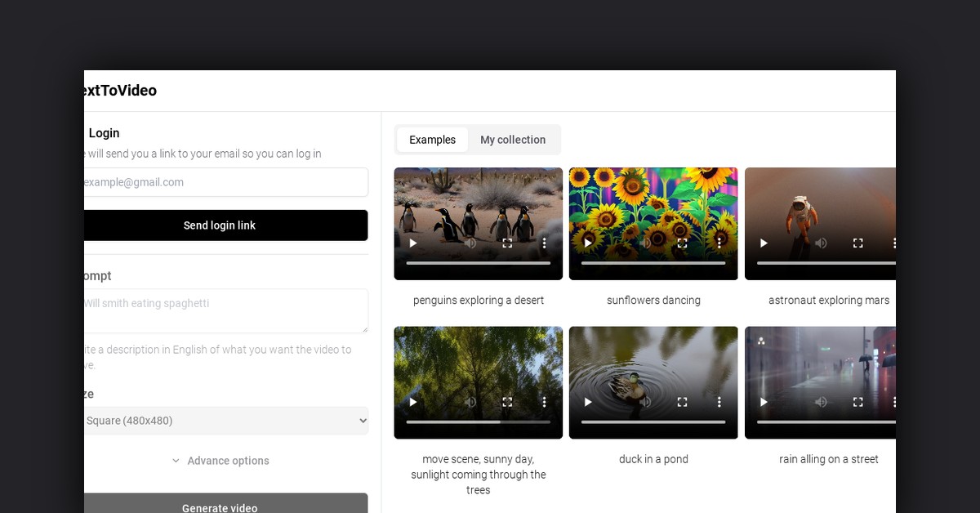Mute the penguins video audio

470,243
